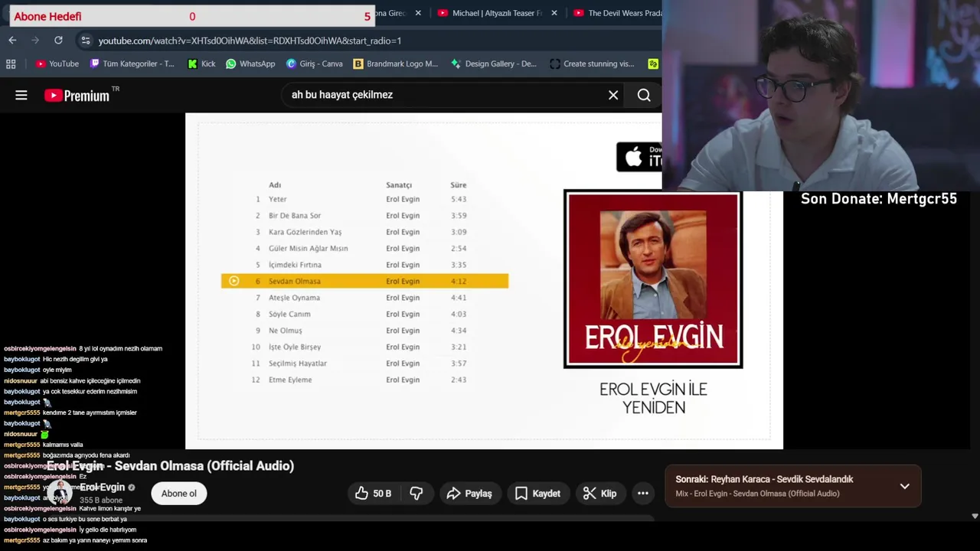Viewport: 980px width, 551px height.
Task: Clear the YouTube search query
Action: pyautogui.click(x=613, y=95)
